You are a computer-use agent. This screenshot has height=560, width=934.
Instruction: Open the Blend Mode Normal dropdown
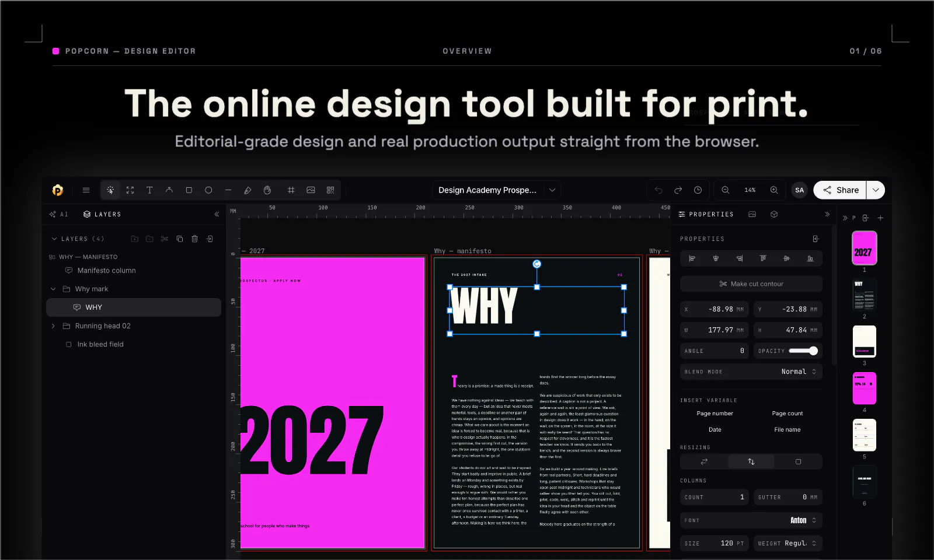(x=751, y=372)
